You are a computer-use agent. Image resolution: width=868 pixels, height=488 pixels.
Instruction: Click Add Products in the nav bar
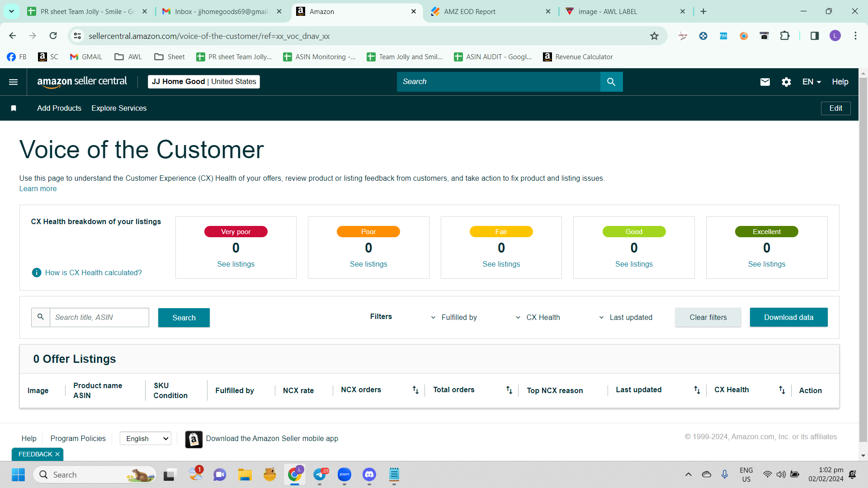(x=59, y=108)
